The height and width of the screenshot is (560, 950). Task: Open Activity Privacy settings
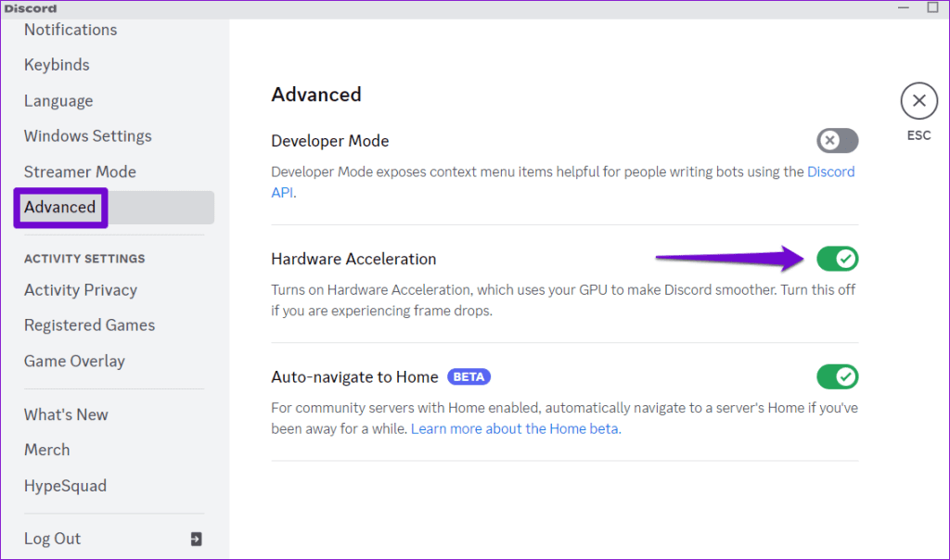coord(81,290)
